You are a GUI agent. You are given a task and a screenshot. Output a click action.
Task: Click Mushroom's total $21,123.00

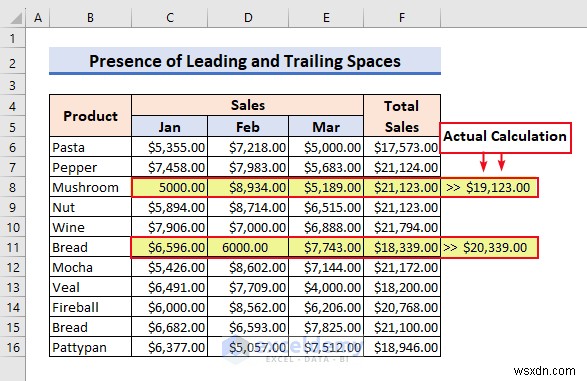(402, 187)
